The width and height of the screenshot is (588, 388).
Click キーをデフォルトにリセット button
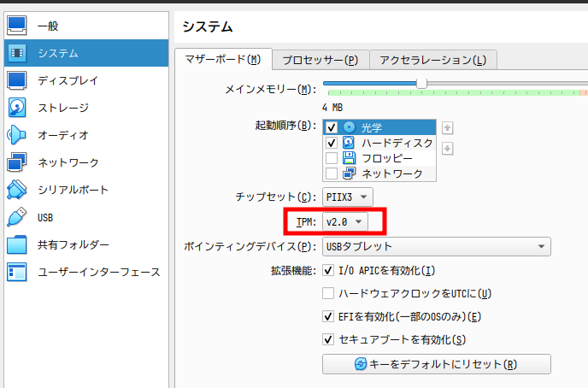(x=436, y=364)
